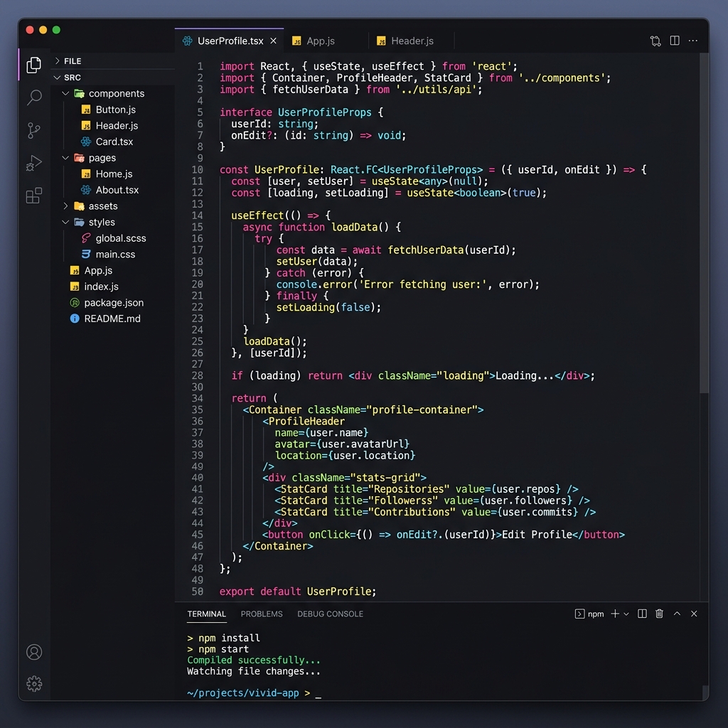Select the TERMINAL panel tab

[207, 614]
